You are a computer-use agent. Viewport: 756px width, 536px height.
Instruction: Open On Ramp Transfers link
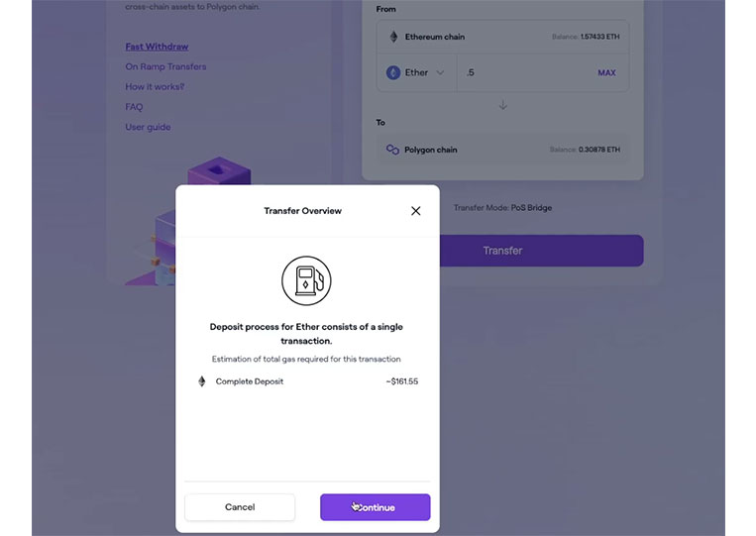[165, 66]
